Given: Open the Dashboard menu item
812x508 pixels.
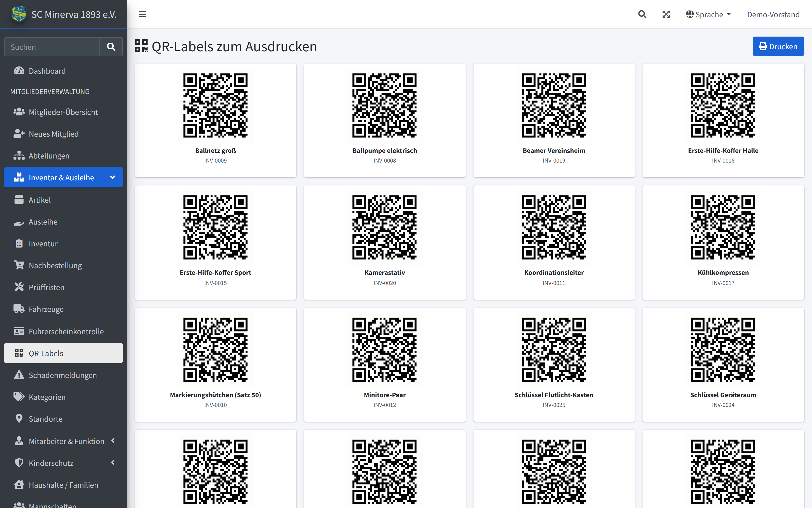Looking at the screenshot, I should pyautogui.click(x=63, y=71).
